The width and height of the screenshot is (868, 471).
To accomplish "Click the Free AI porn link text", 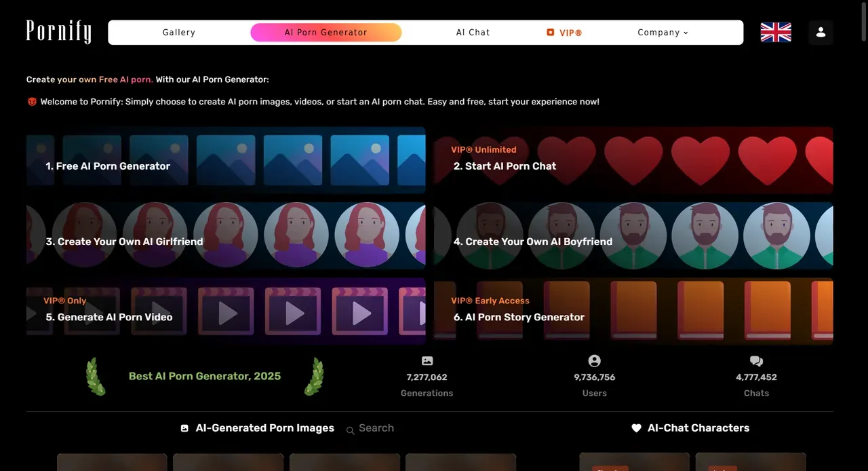I will pos(125,79).
